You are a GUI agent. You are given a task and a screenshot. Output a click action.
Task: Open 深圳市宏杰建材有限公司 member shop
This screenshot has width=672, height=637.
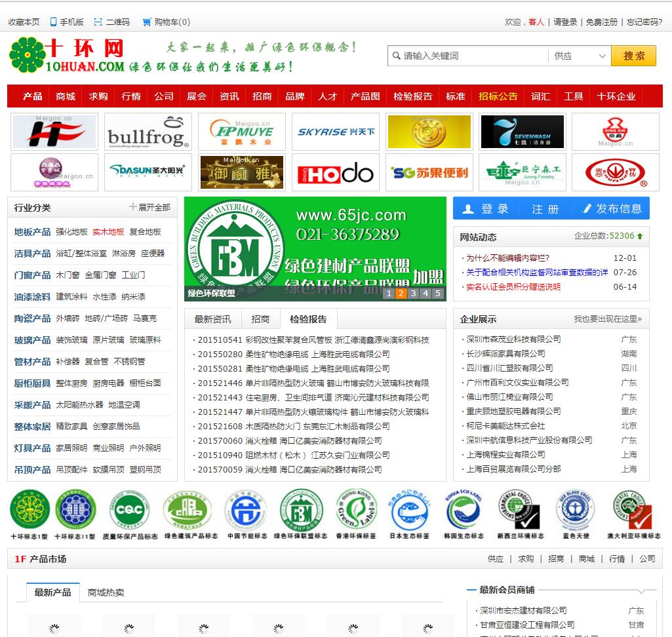click(523, 610)
